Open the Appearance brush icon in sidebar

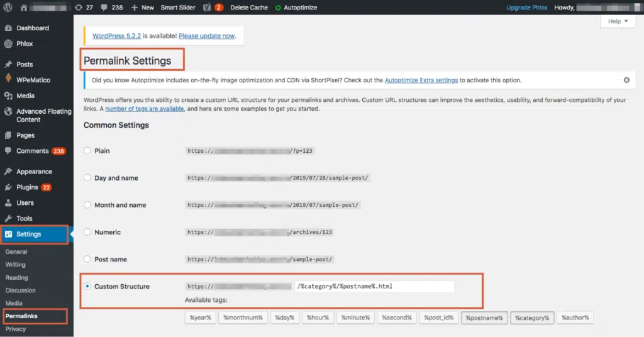click(x=8, y=172)
